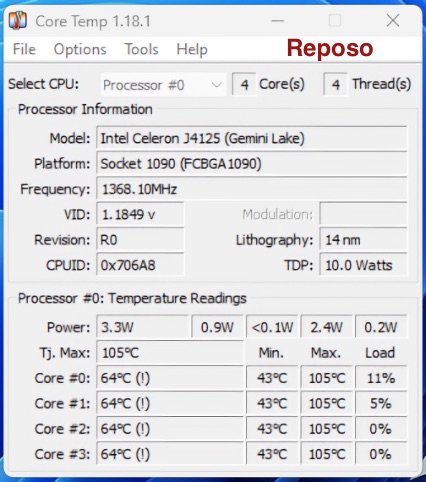Click Core #3 minimum temperature 43°C

click(x=272, y=454)
